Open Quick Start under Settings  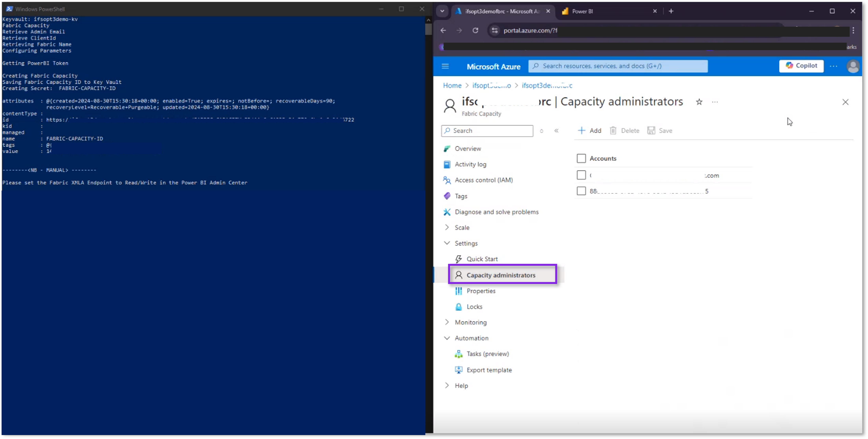(482, 259)
